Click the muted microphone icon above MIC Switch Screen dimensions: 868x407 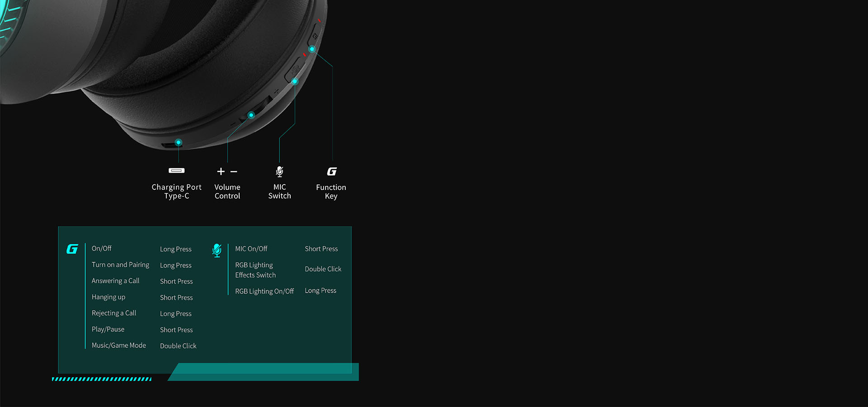pos(279,171)
